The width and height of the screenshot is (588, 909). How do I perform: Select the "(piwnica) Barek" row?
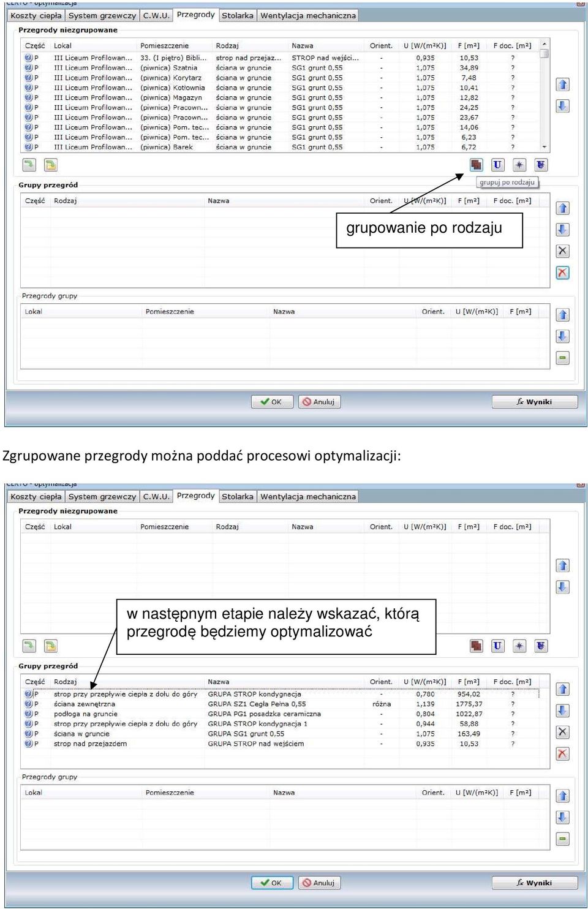[282, 147]
